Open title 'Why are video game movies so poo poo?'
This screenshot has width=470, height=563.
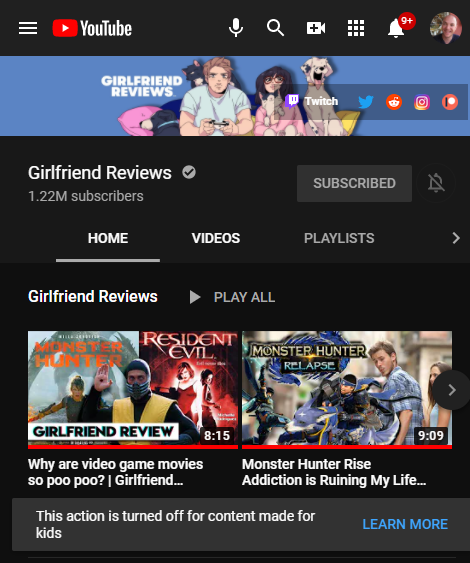tap(116, 472)
